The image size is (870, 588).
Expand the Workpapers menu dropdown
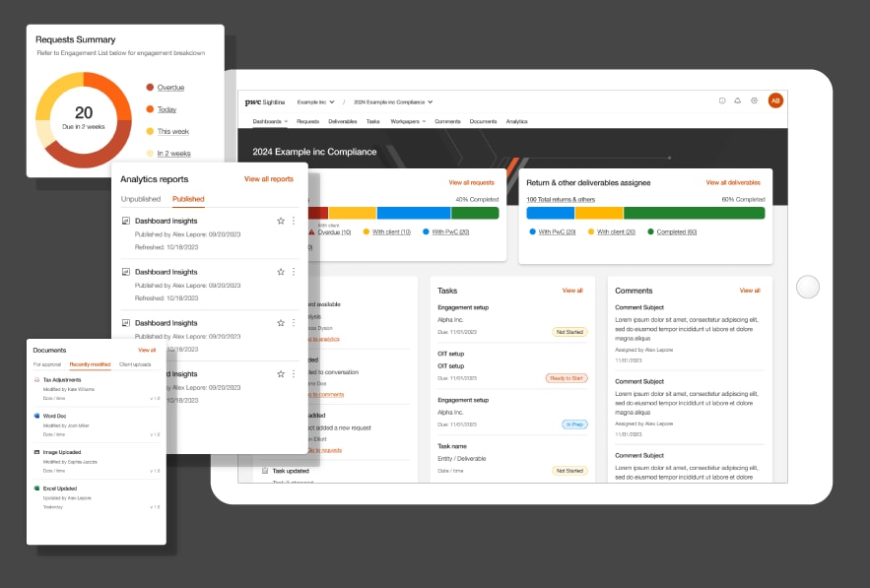pyautogui.click(x=408, y=121)
